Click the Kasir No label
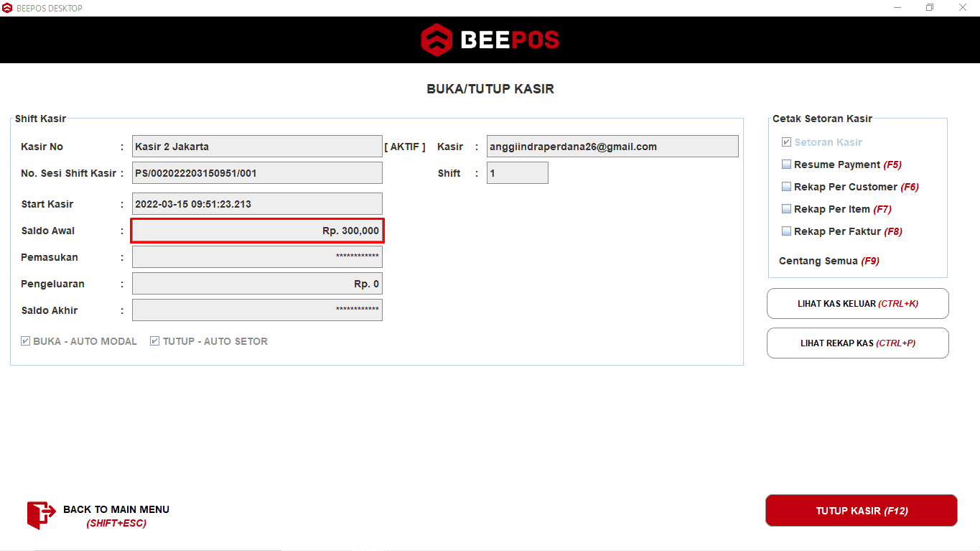 pyautogui.click(x=42, y=147)
